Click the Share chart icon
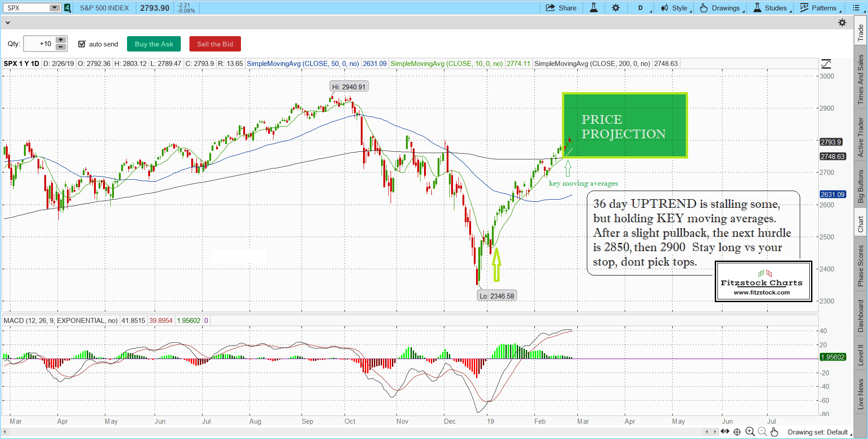Screen dimensions: 868x439 pyautogui.click(x=550, y=8)
